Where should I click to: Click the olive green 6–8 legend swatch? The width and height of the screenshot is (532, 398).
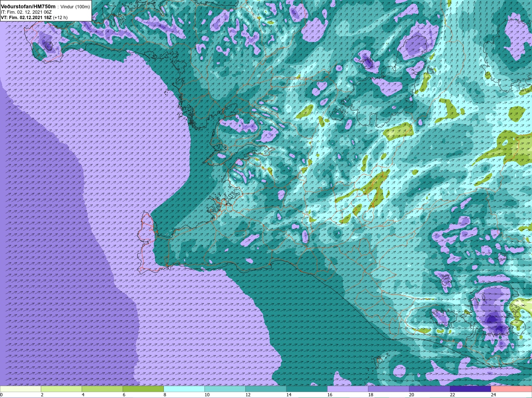[143, 389]
